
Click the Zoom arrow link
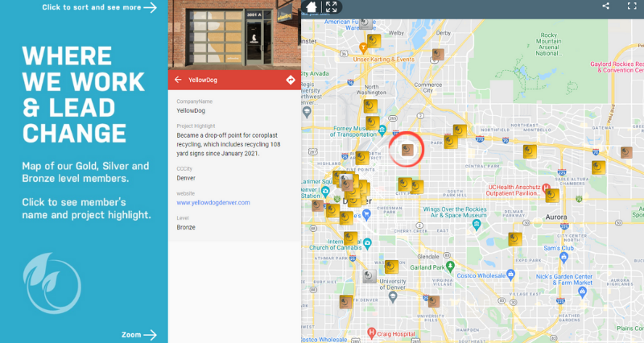[x=138, y=335]
